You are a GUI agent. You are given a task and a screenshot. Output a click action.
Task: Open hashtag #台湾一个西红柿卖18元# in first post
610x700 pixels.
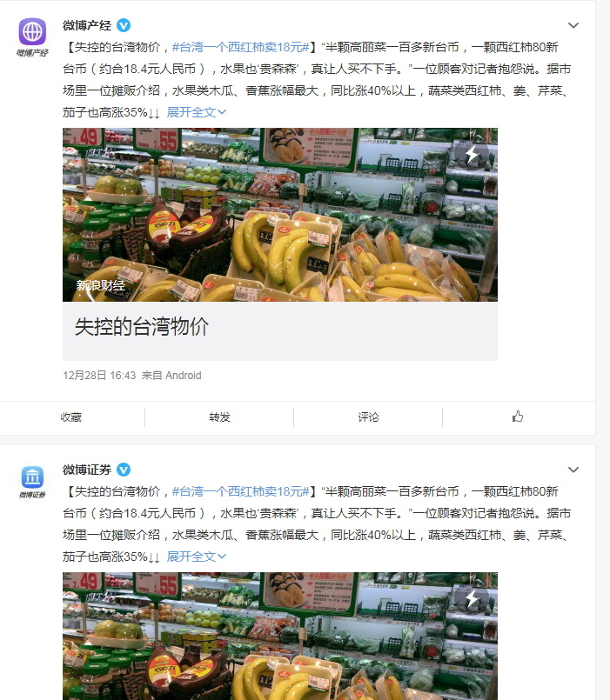(x=240, y=47)
